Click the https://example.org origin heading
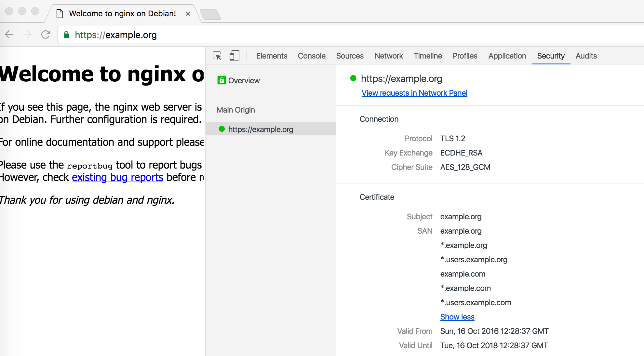Viewport: 644px width, 356px height. 401,79
